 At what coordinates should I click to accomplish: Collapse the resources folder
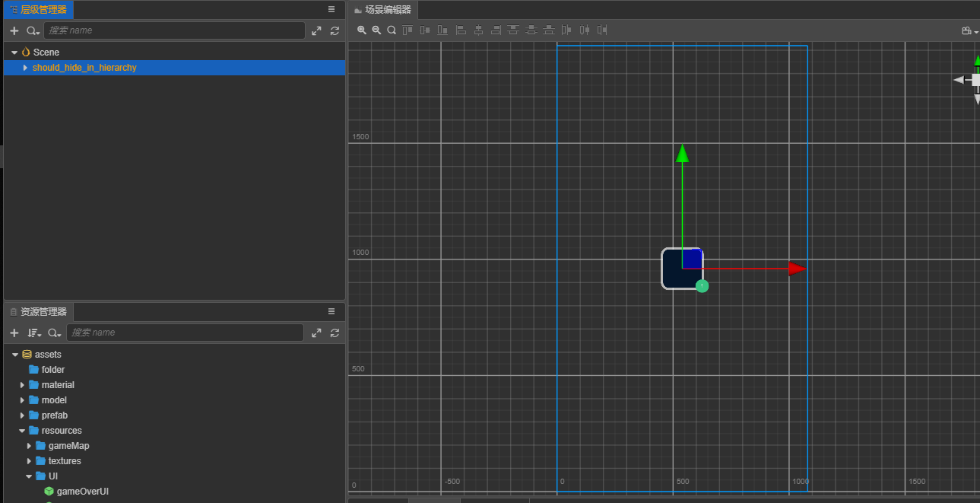(22, 431)
